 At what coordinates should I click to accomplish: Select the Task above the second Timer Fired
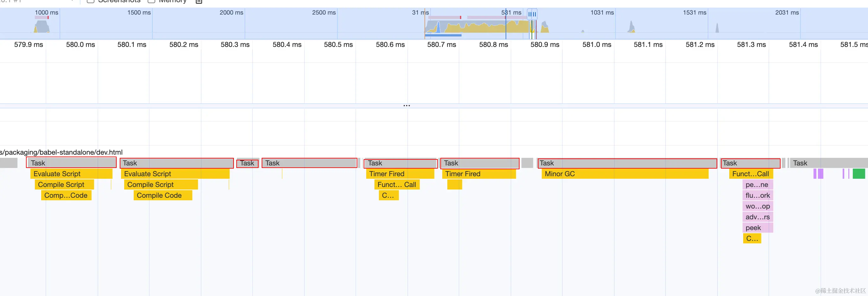coord(480,163)
